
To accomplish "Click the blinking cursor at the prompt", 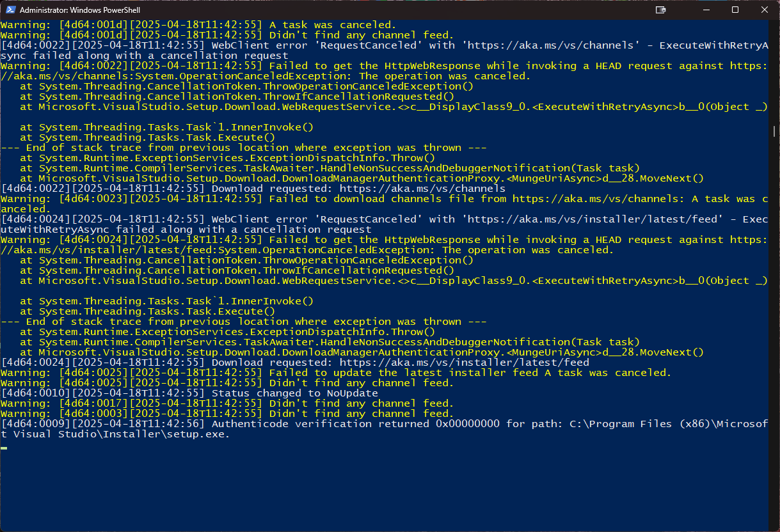I will (4, 448).
